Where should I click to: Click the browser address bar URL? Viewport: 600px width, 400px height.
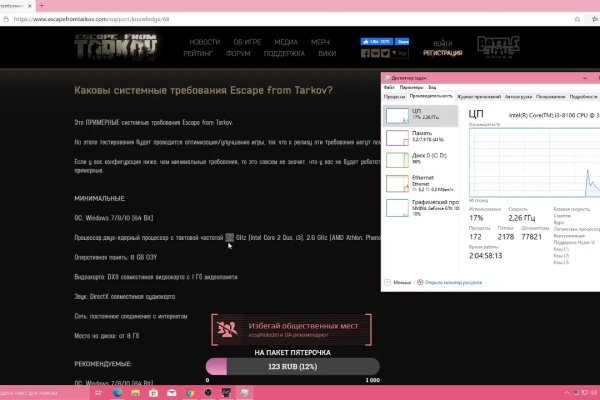91,19
